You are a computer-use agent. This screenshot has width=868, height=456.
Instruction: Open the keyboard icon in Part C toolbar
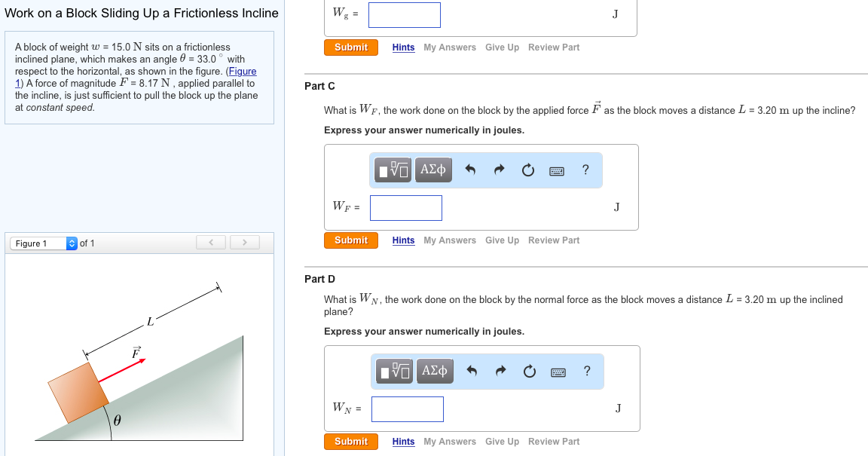556,170
